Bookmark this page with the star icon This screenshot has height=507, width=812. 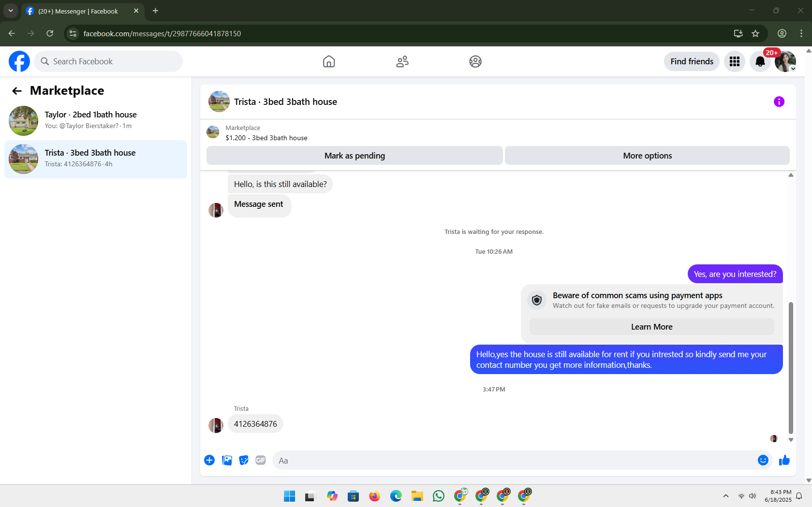click(755, 33)
